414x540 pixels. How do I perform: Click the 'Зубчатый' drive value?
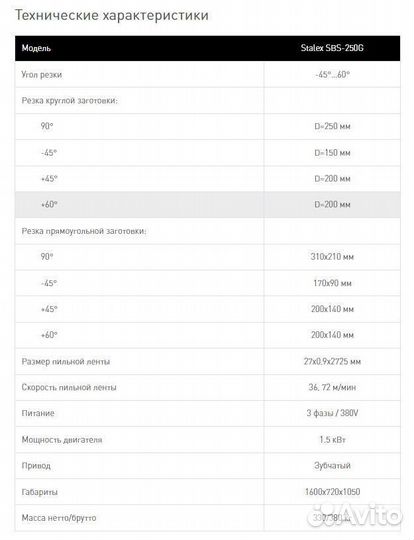[332, 466]
